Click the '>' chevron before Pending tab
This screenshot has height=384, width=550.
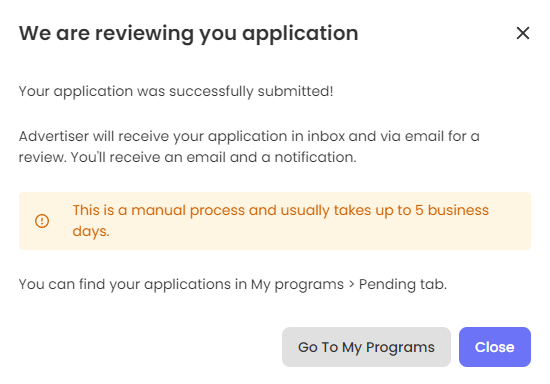(351, 284)
